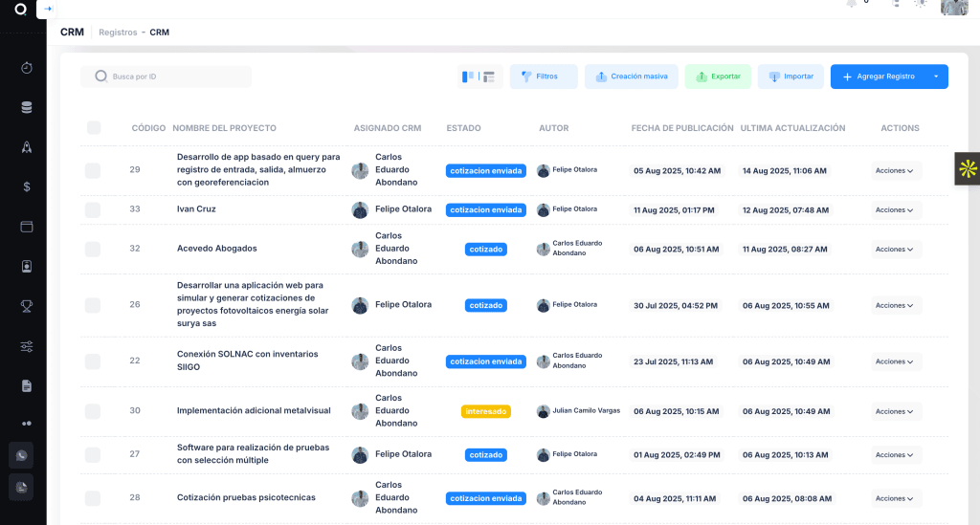Expand the Agregar Registro dropdown arrow
This screenshot has width=980, height=525.
click(x=935, y=77)
